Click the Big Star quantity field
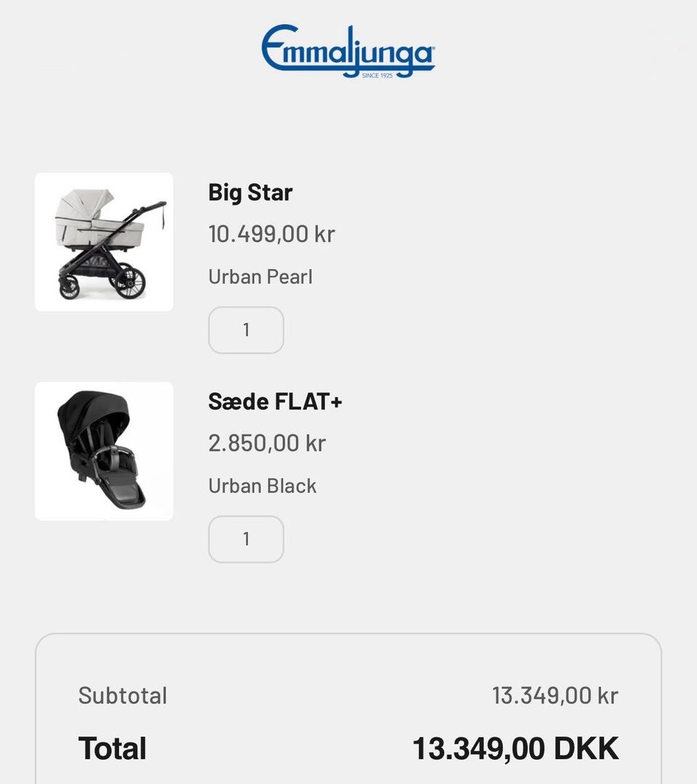Screen dimensions: 697x784 tap(246, 330)
